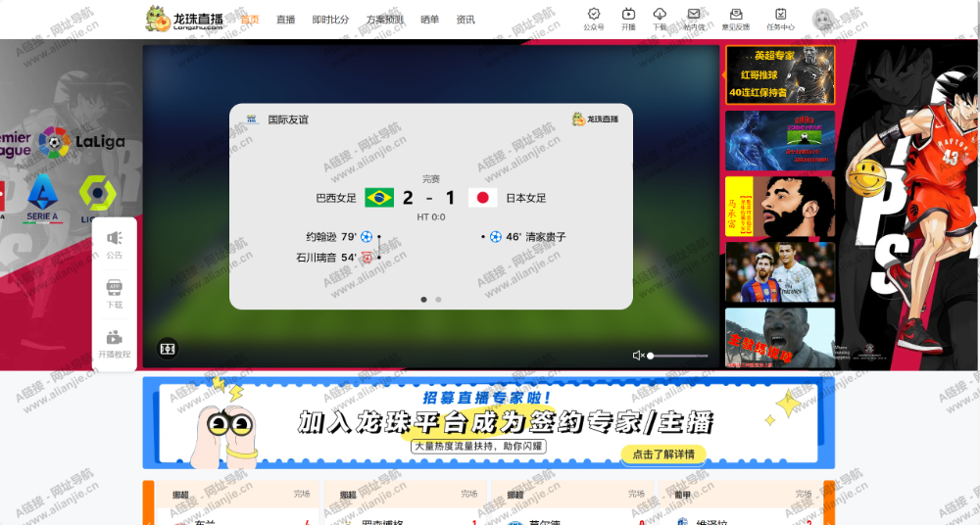Click the APP 下载 icon in side panel
This screenshot has height=525, width=980.
(x=115, y=288)
